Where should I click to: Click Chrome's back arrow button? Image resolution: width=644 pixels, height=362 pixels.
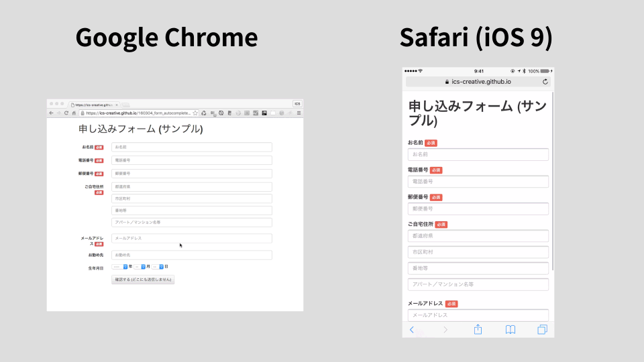coord(51,113)
